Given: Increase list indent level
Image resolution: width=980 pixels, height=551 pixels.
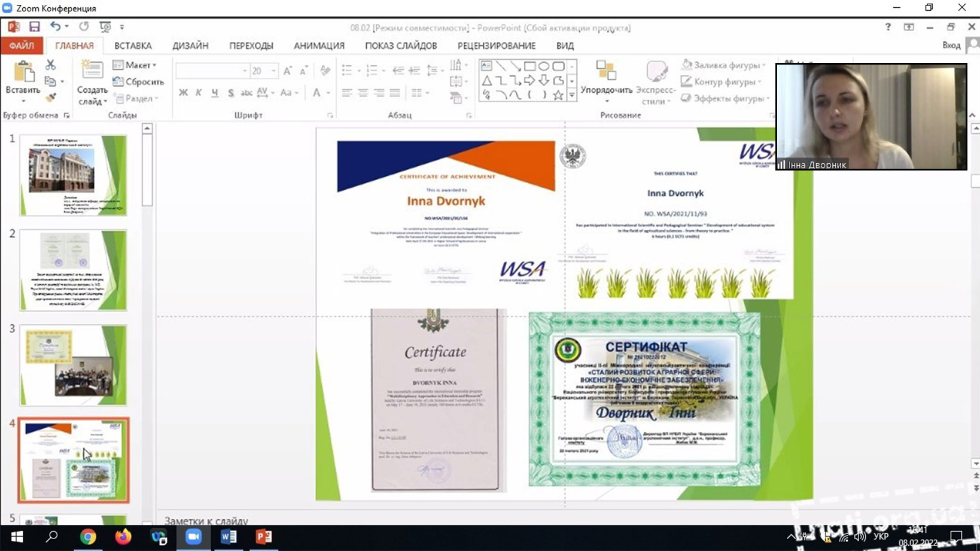Looking at the screenshot, I should [x=414, y=71].
